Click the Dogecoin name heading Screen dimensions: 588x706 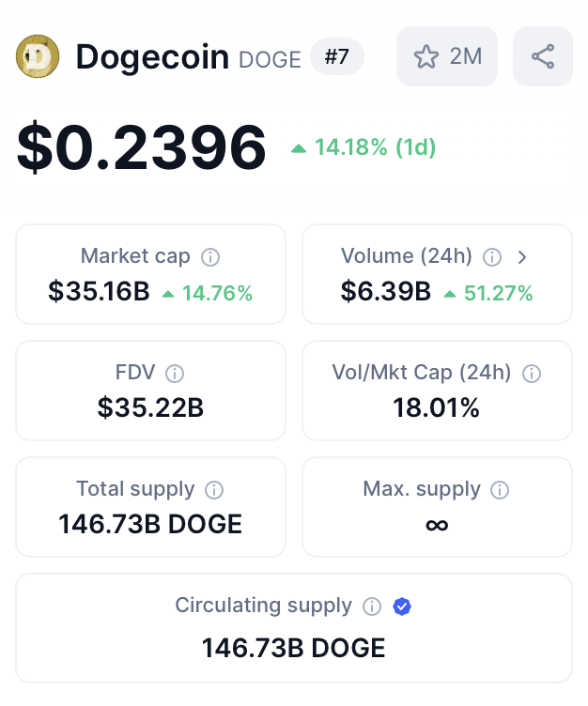(152, 57)
